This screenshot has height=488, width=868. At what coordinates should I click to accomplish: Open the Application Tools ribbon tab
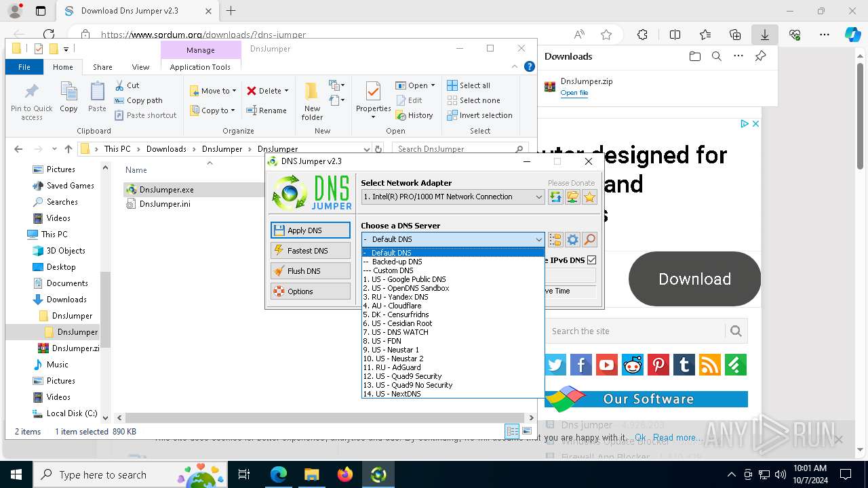click(200, 67)
